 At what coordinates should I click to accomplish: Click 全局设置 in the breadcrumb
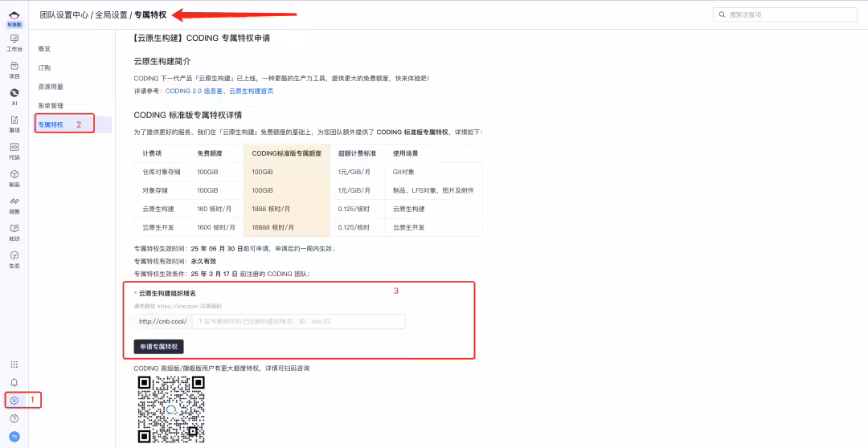111,15
